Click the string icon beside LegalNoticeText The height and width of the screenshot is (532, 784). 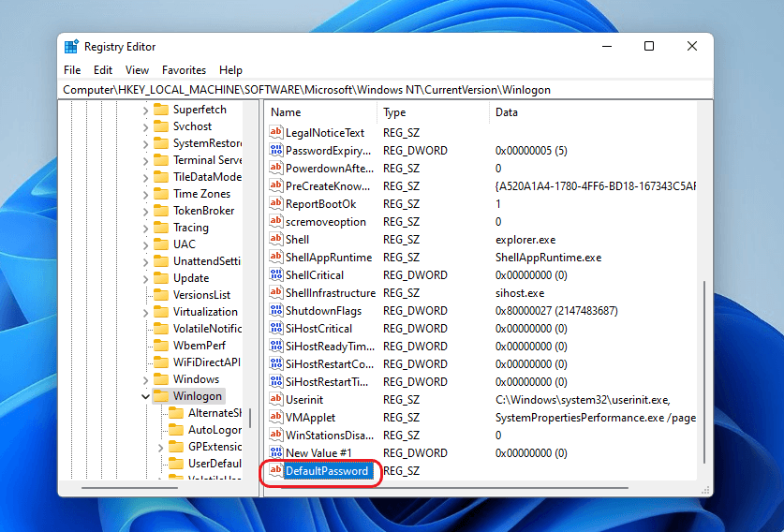pos(276,132)
